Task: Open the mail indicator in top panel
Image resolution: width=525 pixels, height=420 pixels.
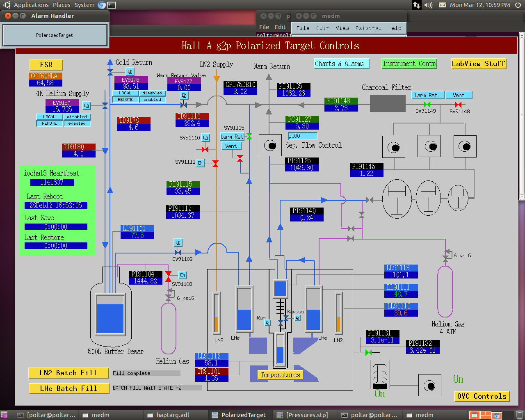Action: pos(443,5)
